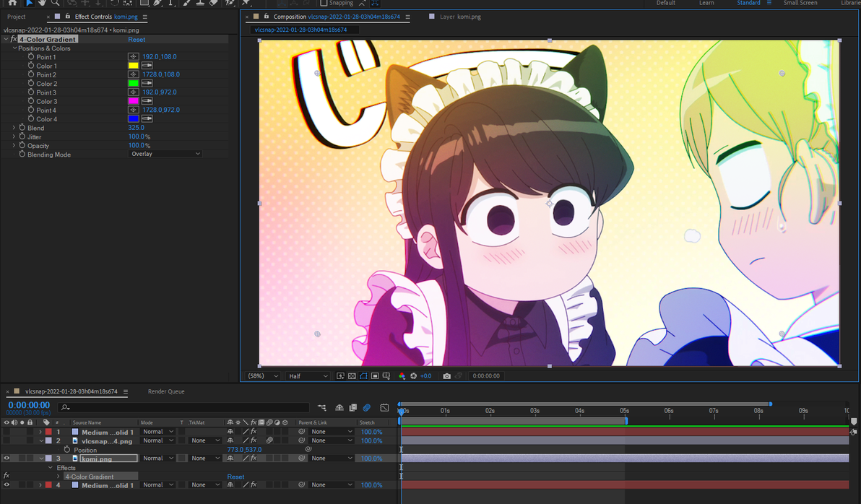Enable the Snapping checkbox
This screenshot has height=504, width=861.
324,3
